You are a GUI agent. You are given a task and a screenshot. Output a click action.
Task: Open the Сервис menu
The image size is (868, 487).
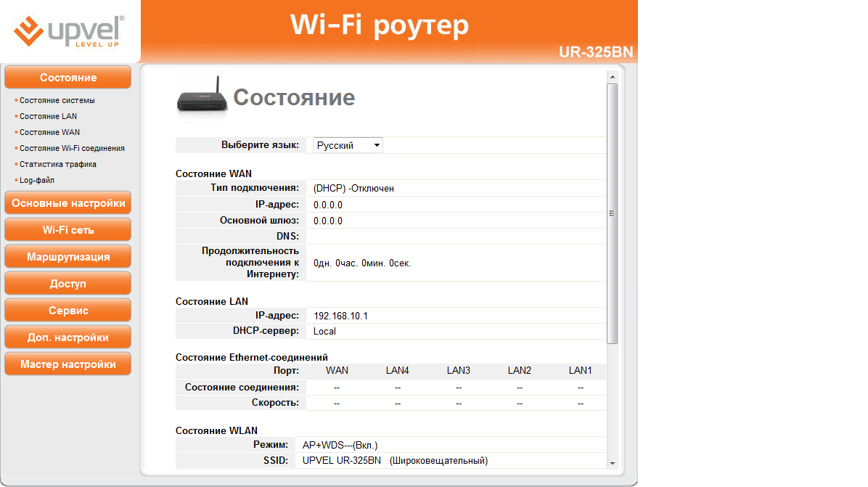pyautogui.click(x=68, y=311)
